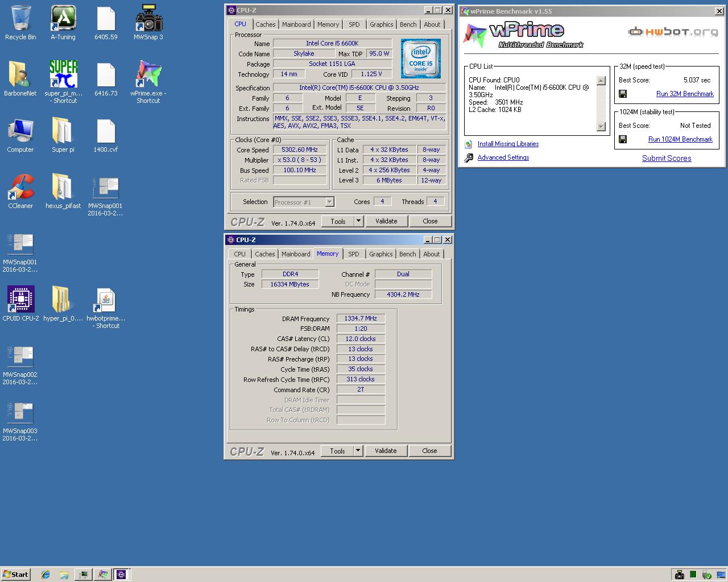
Task: Open Graphics tab in upper CPU-Z window
Action: (x=381, y=24)
